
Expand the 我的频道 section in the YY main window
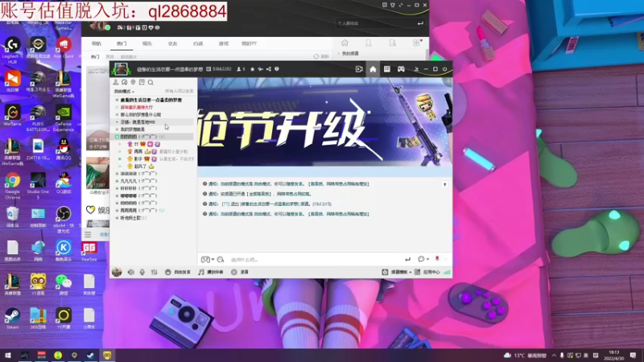point(349,53)
